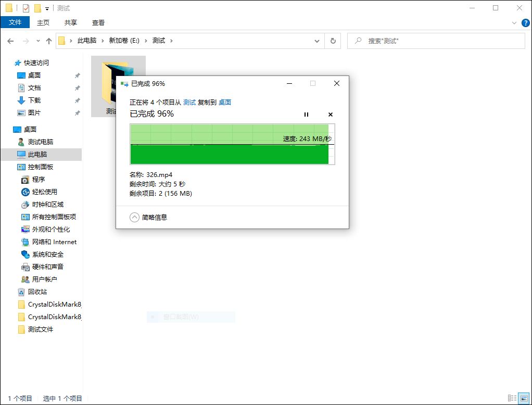Open address bar history dropdown
Image resolution: width=532 pixels, height=405 pixels.
click(317, 41)
